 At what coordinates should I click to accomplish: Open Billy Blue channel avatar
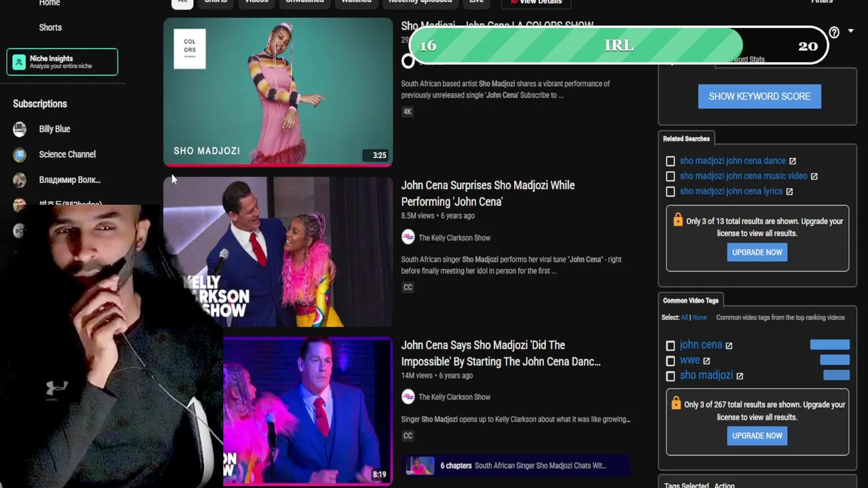click(x=20, y=129)
